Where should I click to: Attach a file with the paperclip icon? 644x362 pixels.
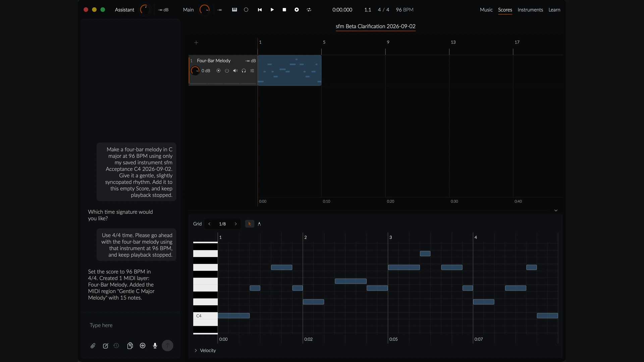pos(93,346)
